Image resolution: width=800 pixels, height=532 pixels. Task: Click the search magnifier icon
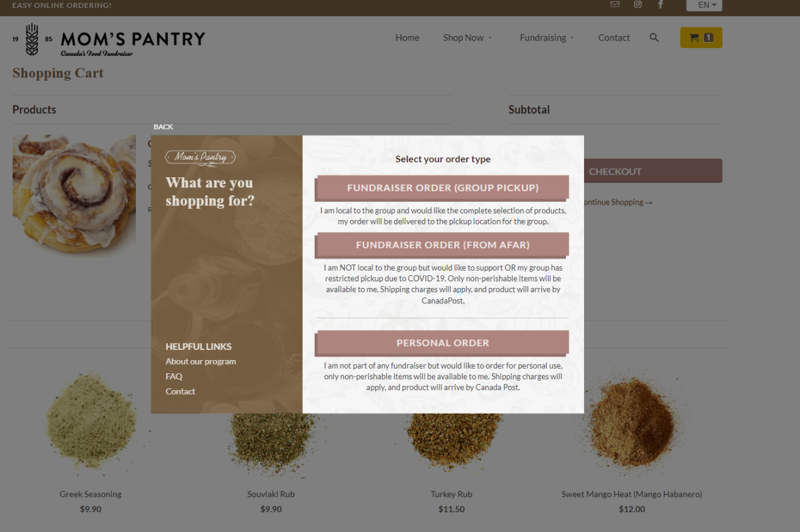pyautogui.click(x=654, y=38)
